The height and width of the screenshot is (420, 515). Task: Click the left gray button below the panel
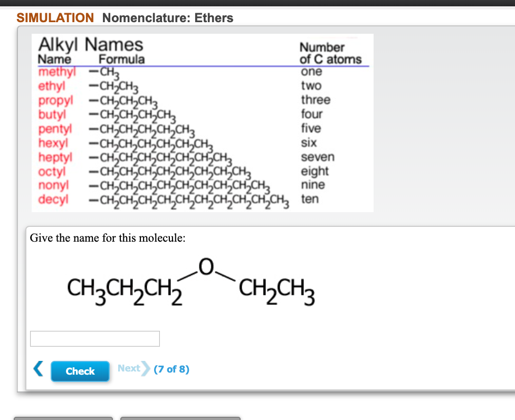coord(63,418)
